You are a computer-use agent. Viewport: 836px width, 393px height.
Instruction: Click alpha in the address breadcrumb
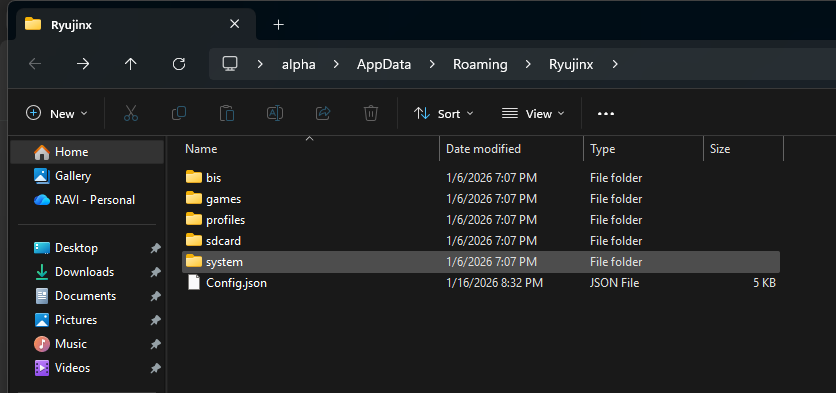[x=299, y=65]
